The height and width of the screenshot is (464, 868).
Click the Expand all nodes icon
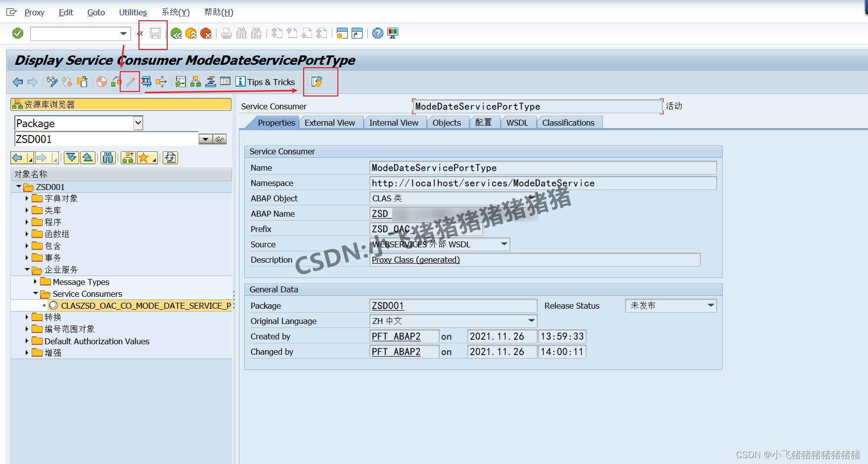[x=72, y=158]
